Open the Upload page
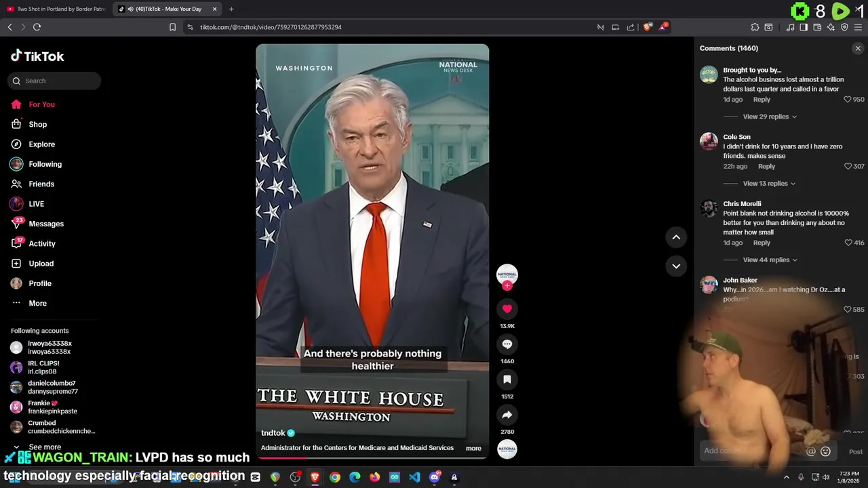The image size is (868, 488). click(32, 264)
